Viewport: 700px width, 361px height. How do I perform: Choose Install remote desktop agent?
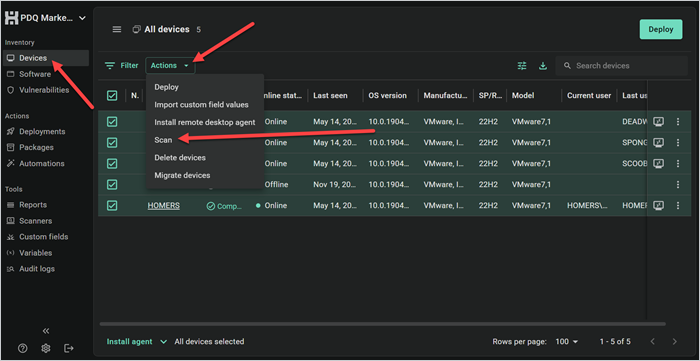(205, 122)
